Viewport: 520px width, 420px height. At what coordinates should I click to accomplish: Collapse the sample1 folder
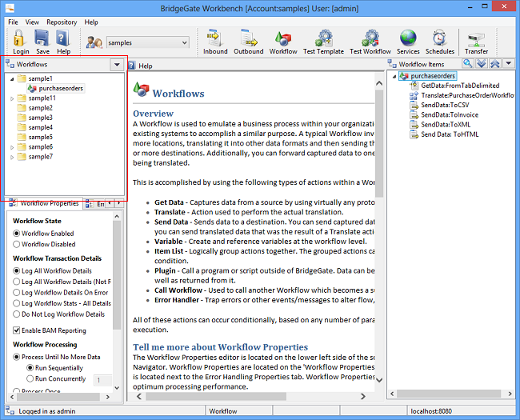[x=12, y=79]
